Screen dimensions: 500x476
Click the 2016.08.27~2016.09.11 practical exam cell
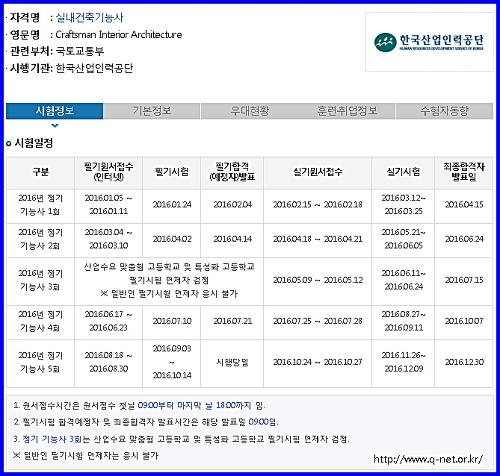(403, 321)
